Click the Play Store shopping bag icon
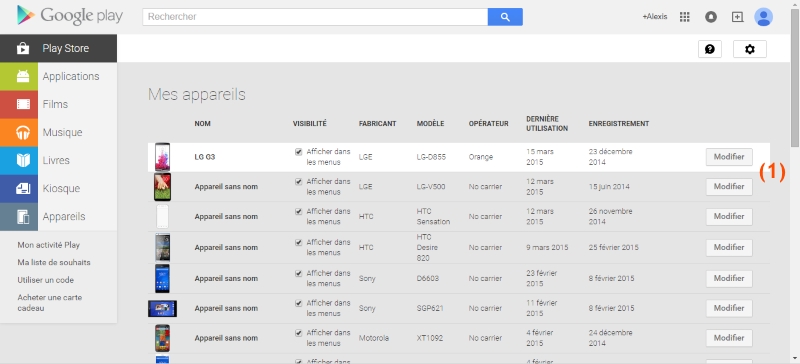The height and width of the screenshot is (364, 800). (x=22, y=48)
